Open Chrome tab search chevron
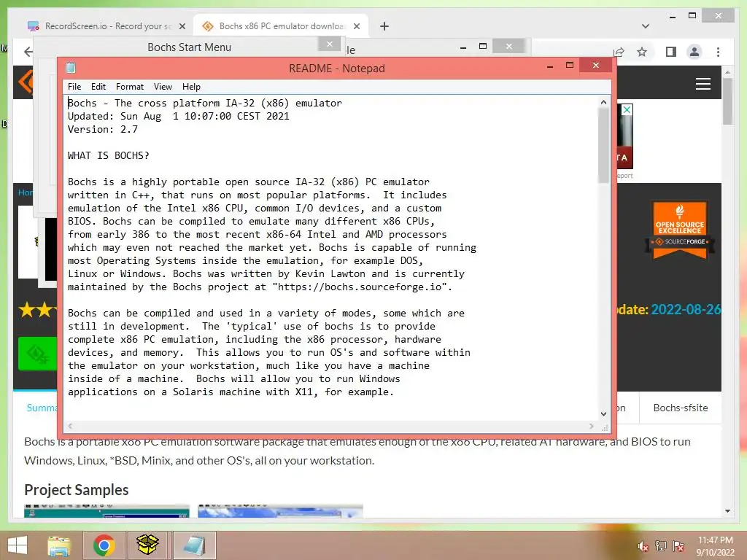The width and height of the screenshot is (747, 560). click(x=645, y=26)
